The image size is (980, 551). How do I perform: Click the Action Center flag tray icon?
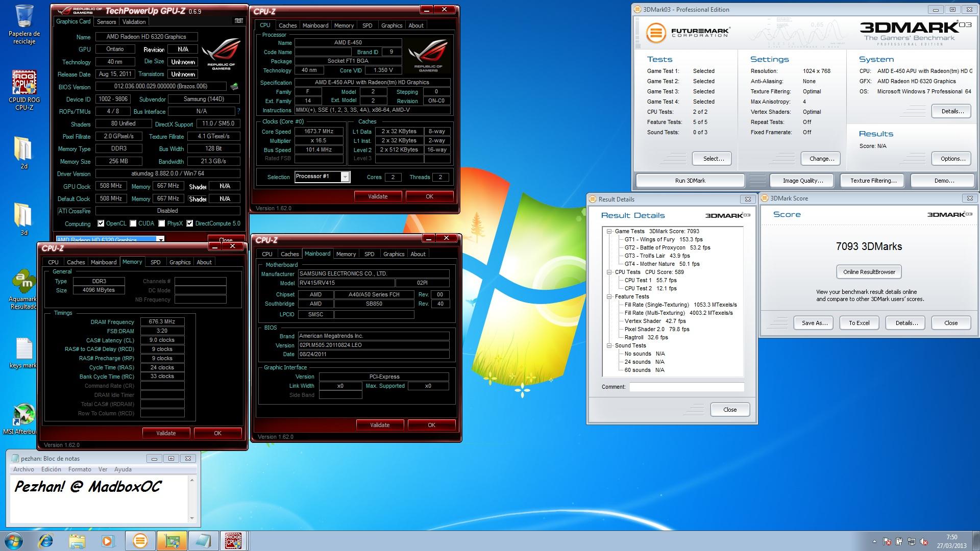click(x=887, y=541)
